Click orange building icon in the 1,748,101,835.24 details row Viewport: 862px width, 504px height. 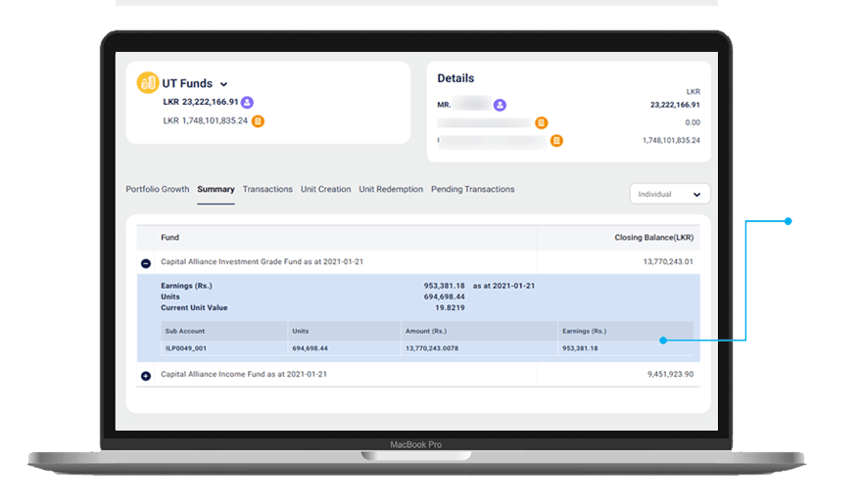pyautogui.click(x=557, y=141)
